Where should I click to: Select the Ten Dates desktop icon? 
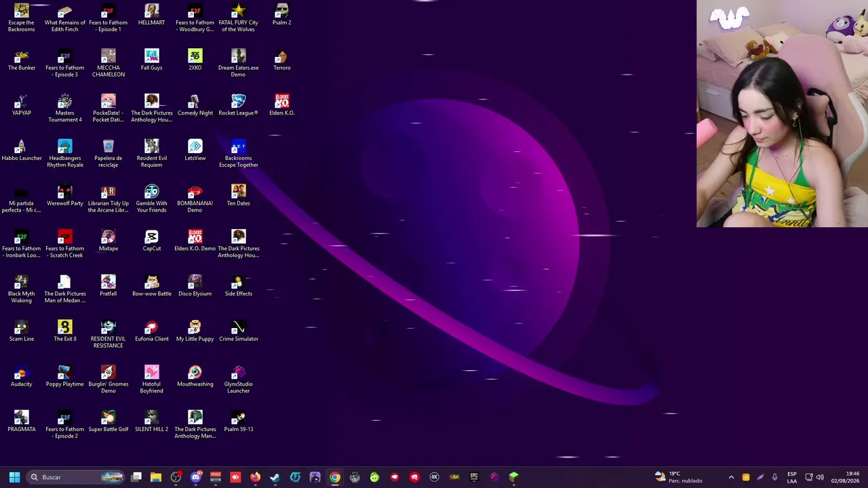click(x=238, y=196)
